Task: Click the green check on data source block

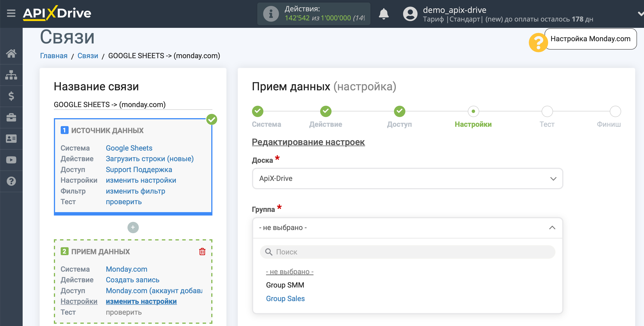Action: tap(212, 119)
